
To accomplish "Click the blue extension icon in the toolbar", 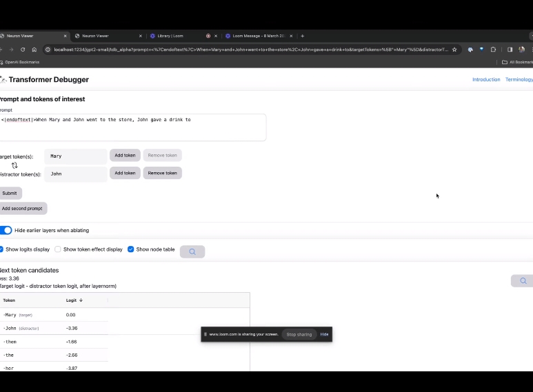I will point(482,50).
